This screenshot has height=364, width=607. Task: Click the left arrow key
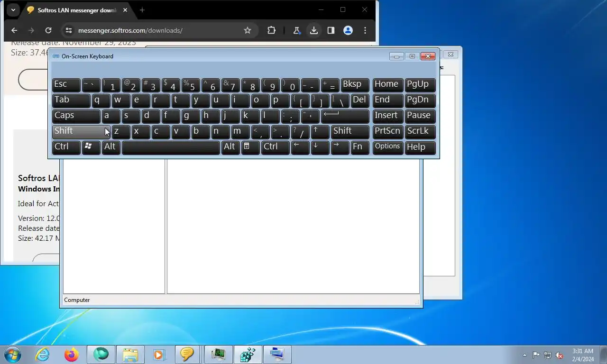coord(300,147)
